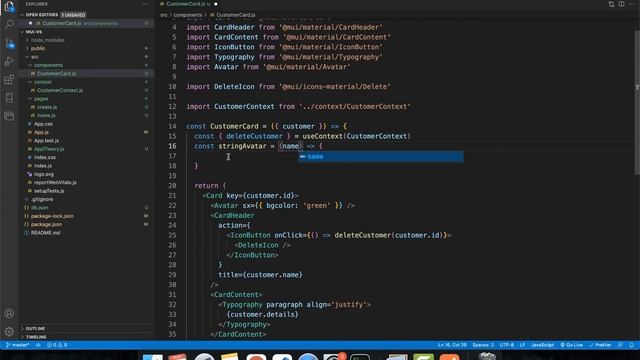
Task: Click the Prettier status bar item
Action: pos(600,345)
